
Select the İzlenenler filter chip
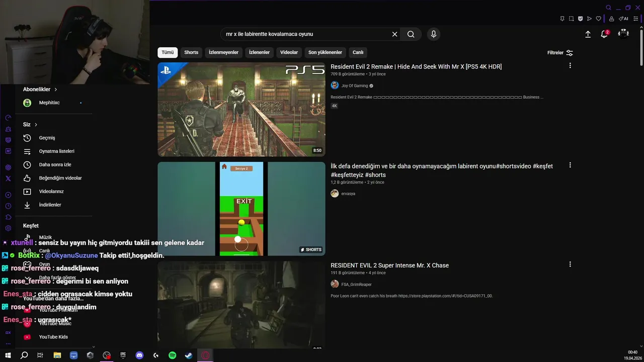[x=260, y=52]
